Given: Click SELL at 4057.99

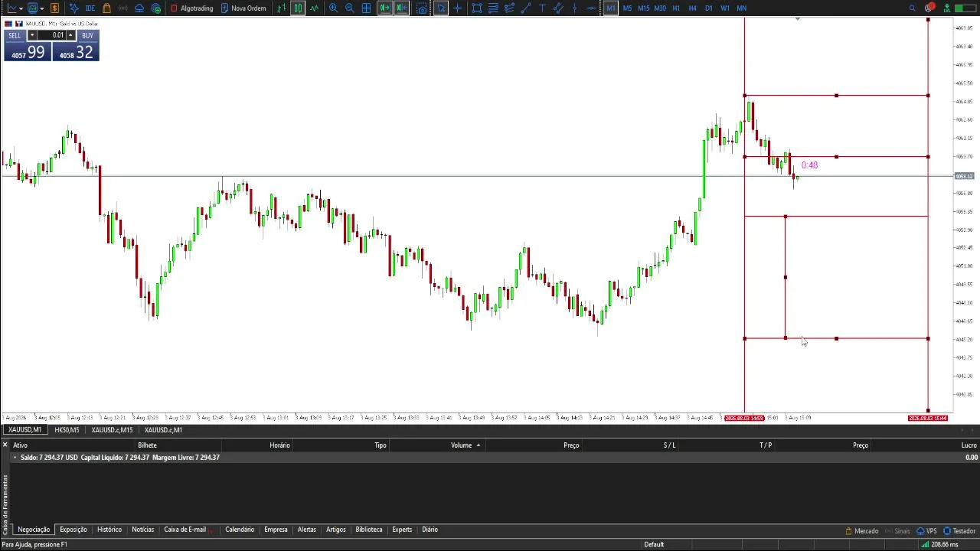Looking at the screenshot, I should coord(28,52).
